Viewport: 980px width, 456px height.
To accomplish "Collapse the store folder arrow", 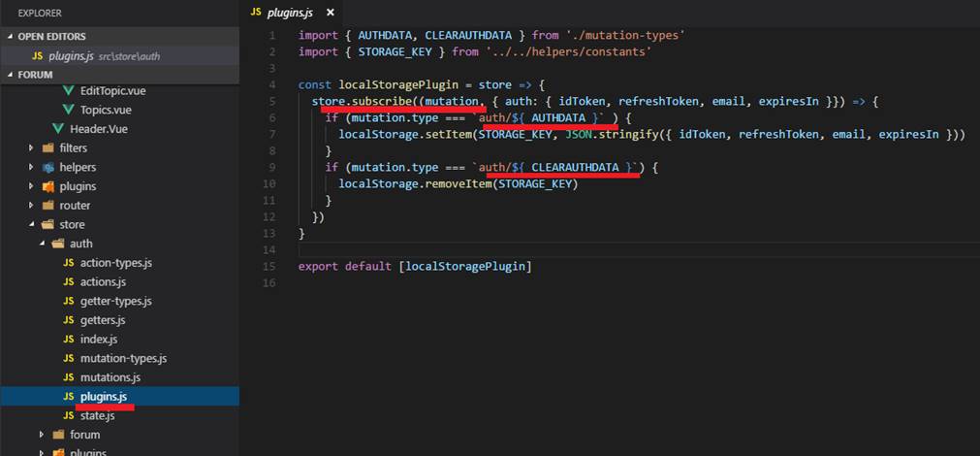I will (x=31, y=224).
